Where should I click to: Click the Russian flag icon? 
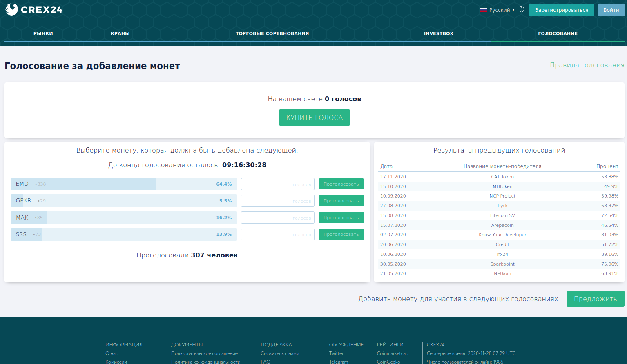(x=484, y=10)
